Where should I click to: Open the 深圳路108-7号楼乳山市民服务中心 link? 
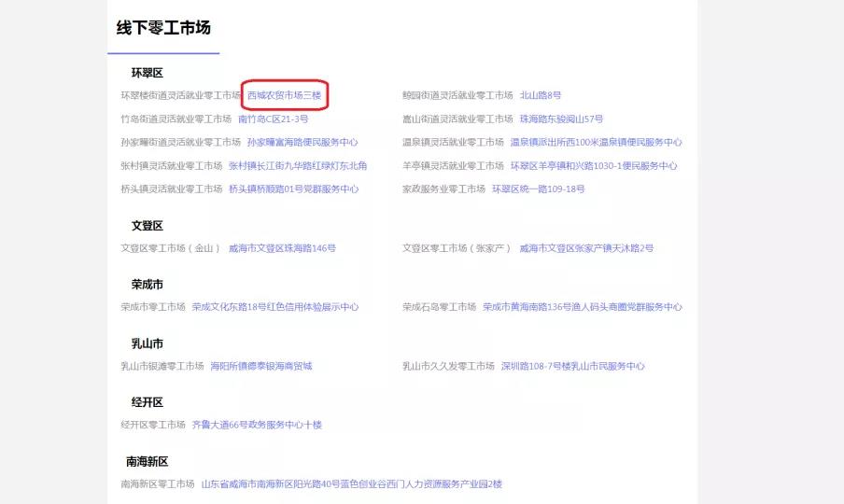click(x=572, y=366)
